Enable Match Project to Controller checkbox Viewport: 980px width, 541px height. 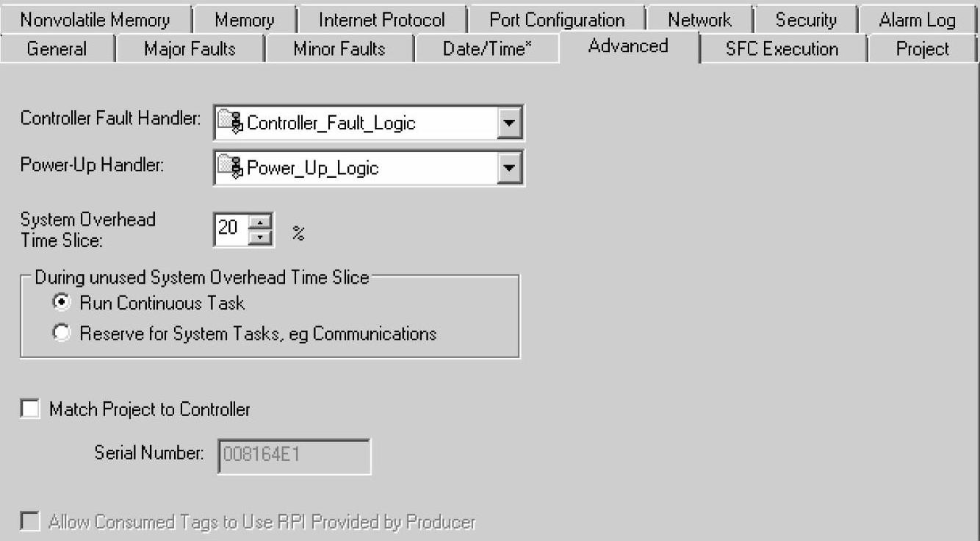(x=30, y=409)
